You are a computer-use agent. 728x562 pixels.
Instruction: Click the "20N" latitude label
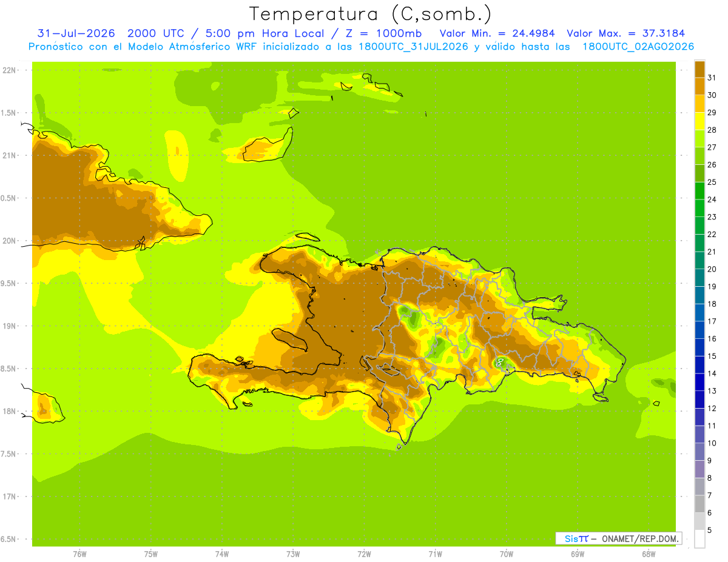(x=9, y=241)
